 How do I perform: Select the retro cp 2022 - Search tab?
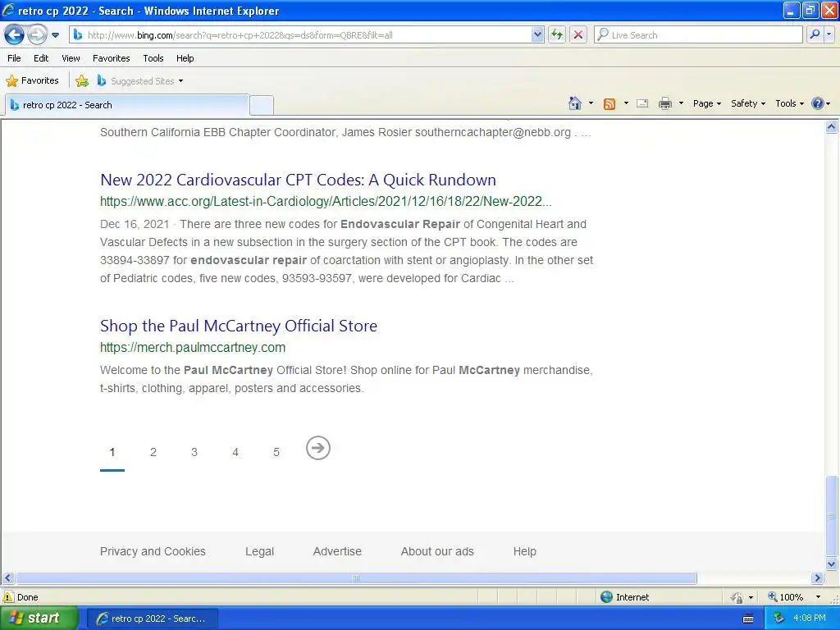127,105
